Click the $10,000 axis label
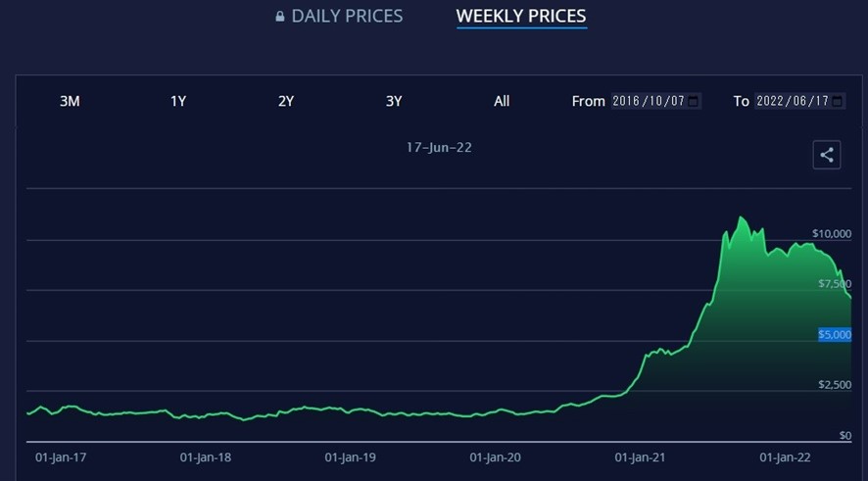The height and width of the screenshot is (481, 868). (832, 233)
